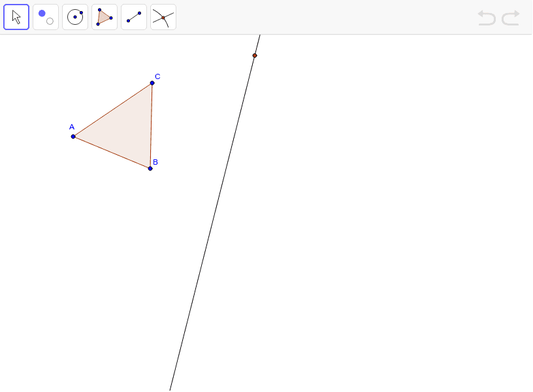Select the Move arrow tool
This screenshot has width=533, height=392.
[x=16, y=17]
